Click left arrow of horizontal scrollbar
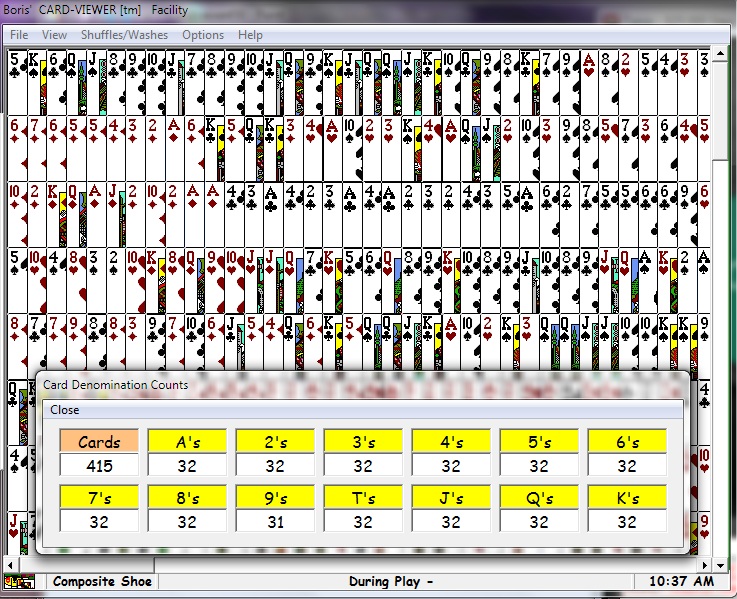The height and width of the screenshot is (599, 737). tap(8, 564)
